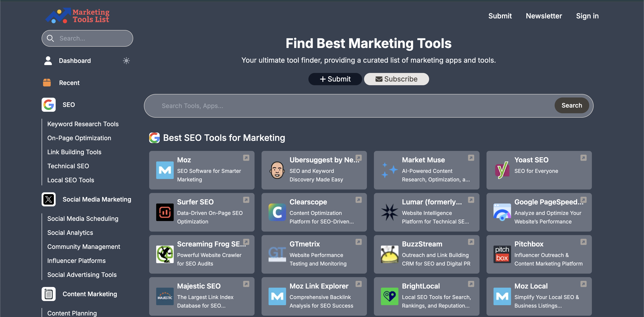Screen dimensions: 644x317
Task: Open external link arrow on Majestic SEO card
Action: pyautogui.click(x=246, y=284)
